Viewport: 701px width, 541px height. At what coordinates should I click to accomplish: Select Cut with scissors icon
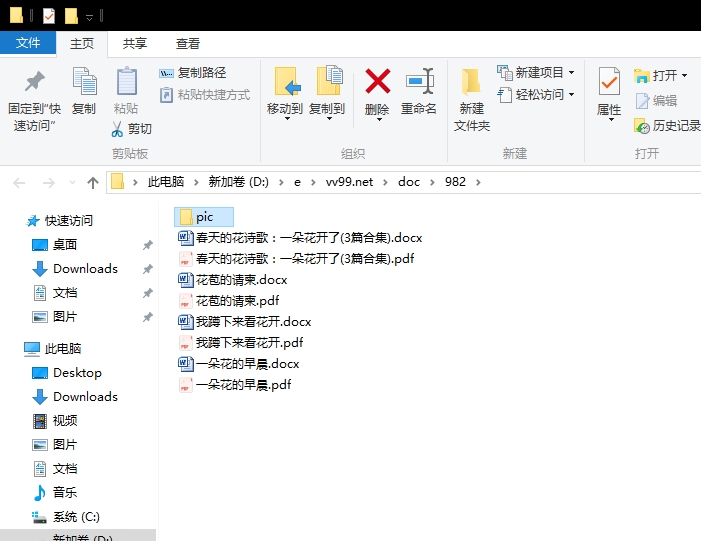click(x=131, y=129)
